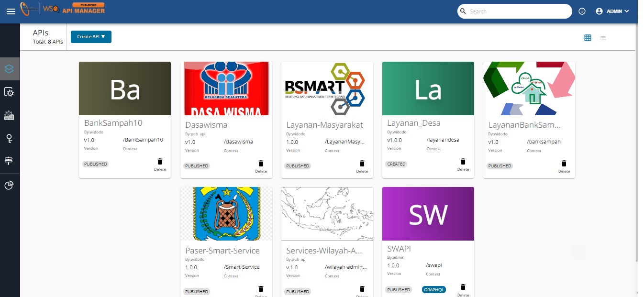Open the API Products icon in sidebar
The image size is (644, 297).
(9, 115)
